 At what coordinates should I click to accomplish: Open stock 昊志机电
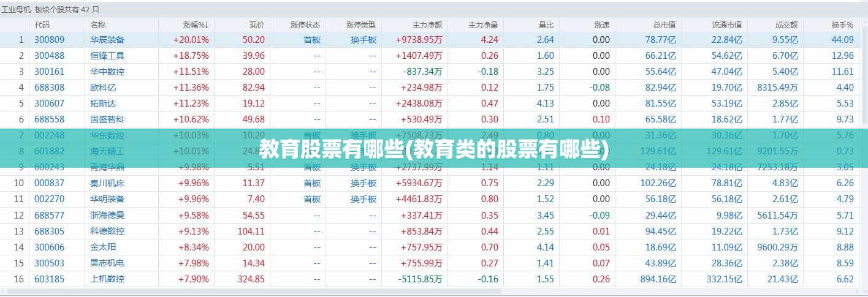[x=107, y=263]
